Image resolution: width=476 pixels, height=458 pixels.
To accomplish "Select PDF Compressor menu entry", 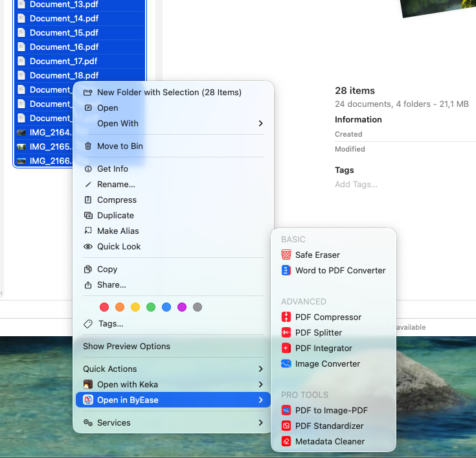I will point(334,317).
